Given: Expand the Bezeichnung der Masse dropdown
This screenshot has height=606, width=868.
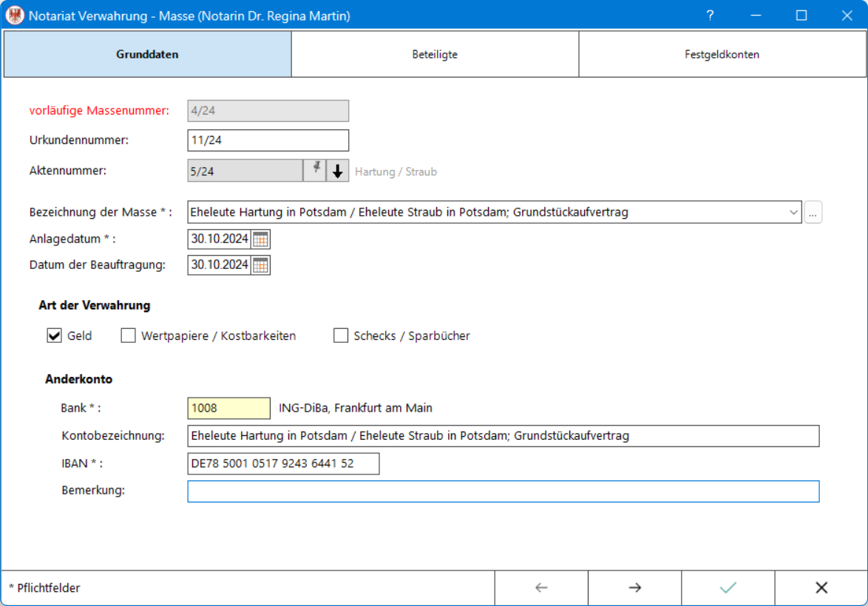Looking at the screenshot, I should [793, 213].
